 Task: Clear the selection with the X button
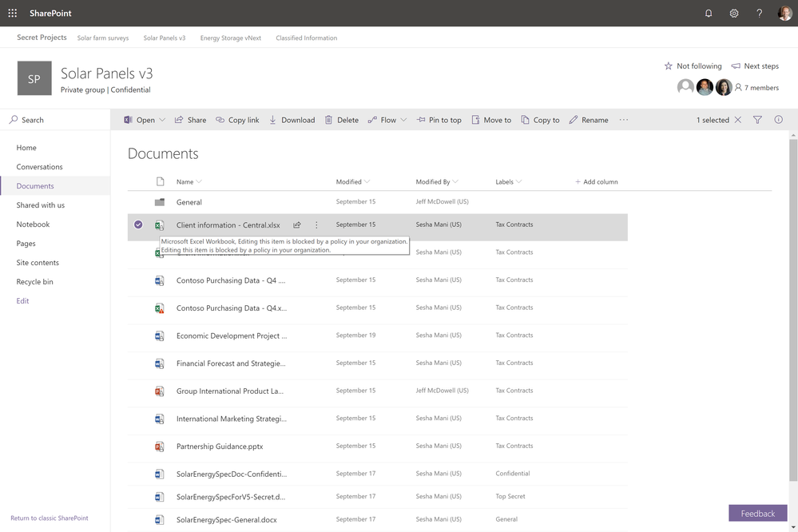737,120
